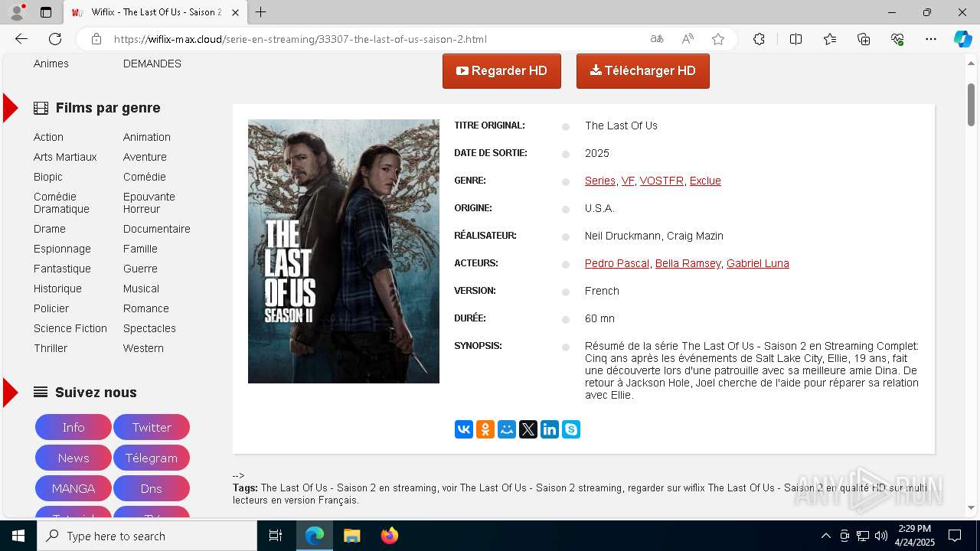Select the Biopic genre
The image size is (980, 551).
point(48,177)
